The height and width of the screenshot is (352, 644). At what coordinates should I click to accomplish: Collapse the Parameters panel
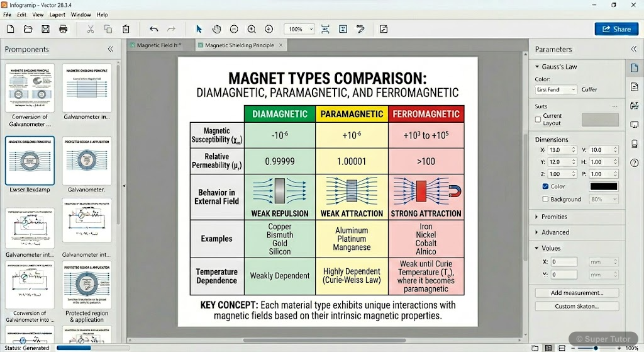click(x=634, y=49)
